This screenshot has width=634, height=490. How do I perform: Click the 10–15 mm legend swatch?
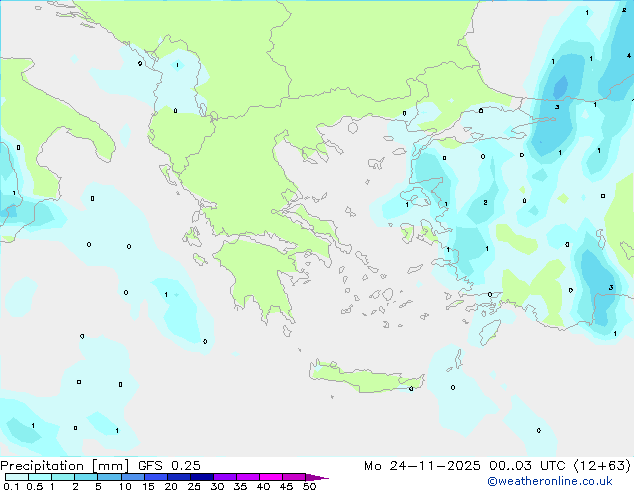(x=132, y=477)
